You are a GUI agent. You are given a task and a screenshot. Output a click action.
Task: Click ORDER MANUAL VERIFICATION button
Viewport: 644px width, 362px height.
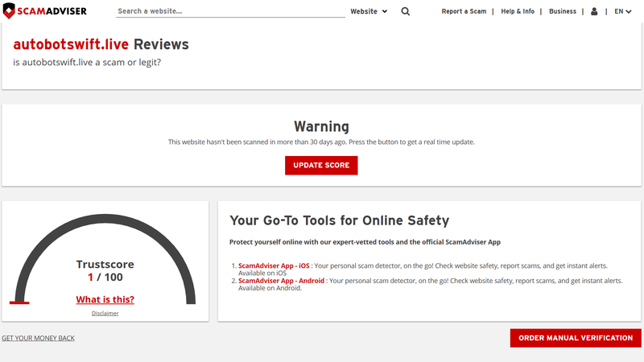pyautogui.click(x=576, y=338)
